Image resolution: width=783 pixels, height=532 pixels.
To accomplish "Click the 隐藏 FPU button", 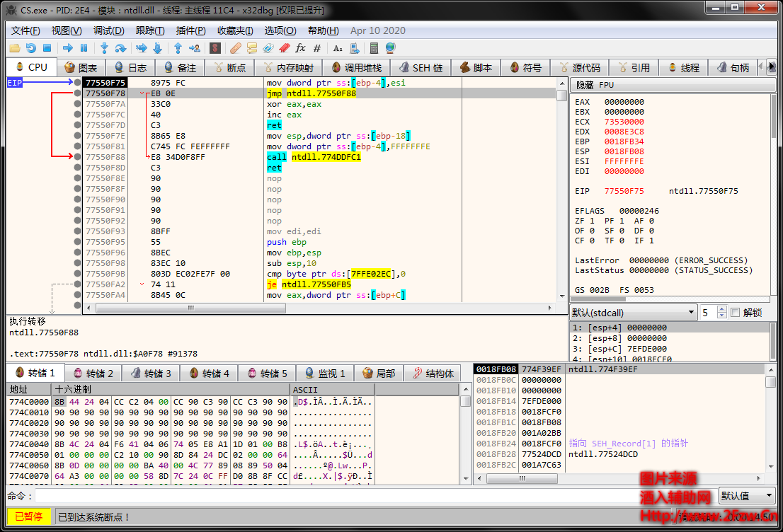I will pyautogui.click(x=595, y=85).
